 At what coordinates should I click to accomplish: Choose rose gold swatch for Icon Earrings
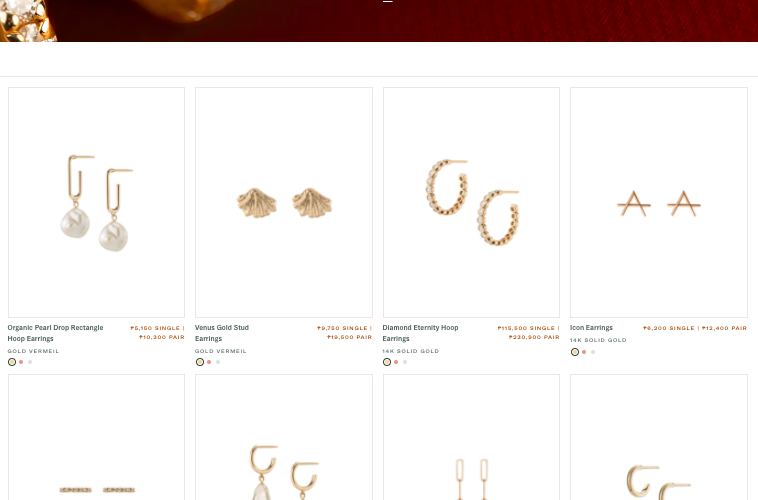(584, 352)
